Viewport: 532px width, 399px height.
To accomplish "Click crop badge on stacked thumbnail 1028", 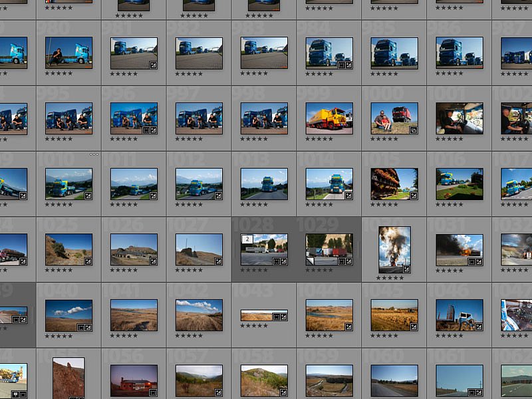I will click(277, 261).
